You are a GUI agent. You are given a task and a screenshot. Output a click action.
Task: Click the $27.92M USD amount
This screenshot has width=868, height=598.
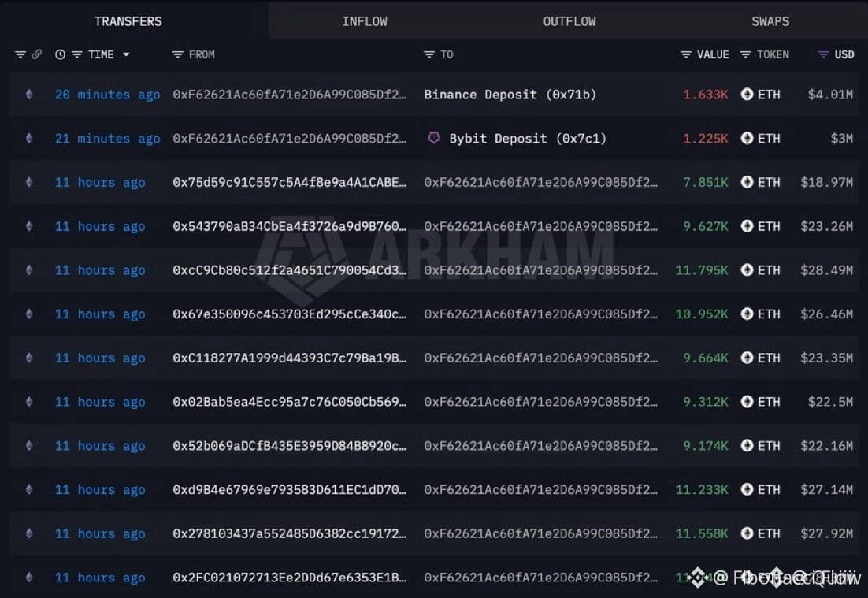click(826, 533)
